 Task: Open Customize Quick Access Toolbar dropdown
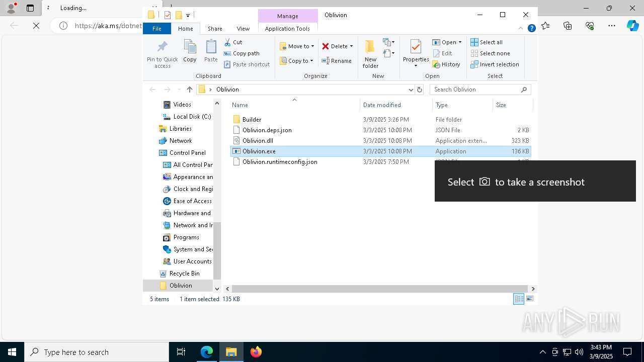click(188, 16)
